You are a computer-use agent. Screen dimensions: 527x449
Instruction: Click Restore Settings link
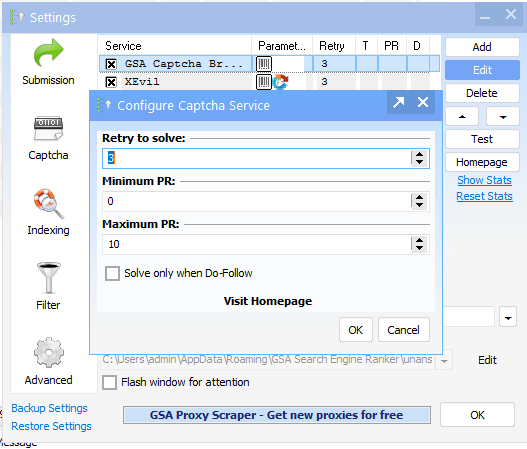(51, 426)
